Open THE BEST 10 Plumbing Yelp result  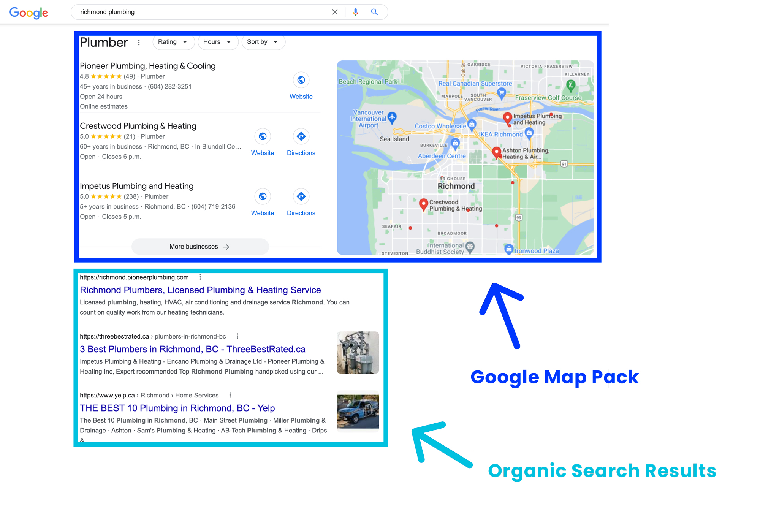point(177,408)
